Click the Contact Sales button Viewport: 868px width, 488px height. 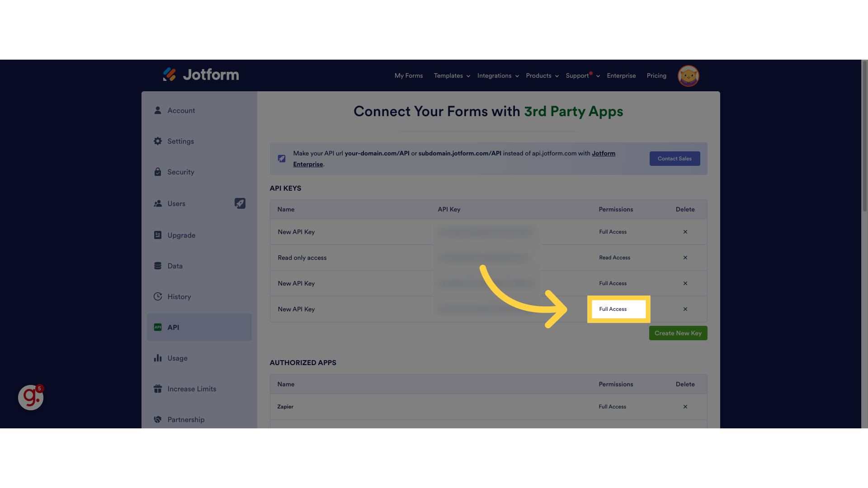pyautogui.click(x=675, y=159)
